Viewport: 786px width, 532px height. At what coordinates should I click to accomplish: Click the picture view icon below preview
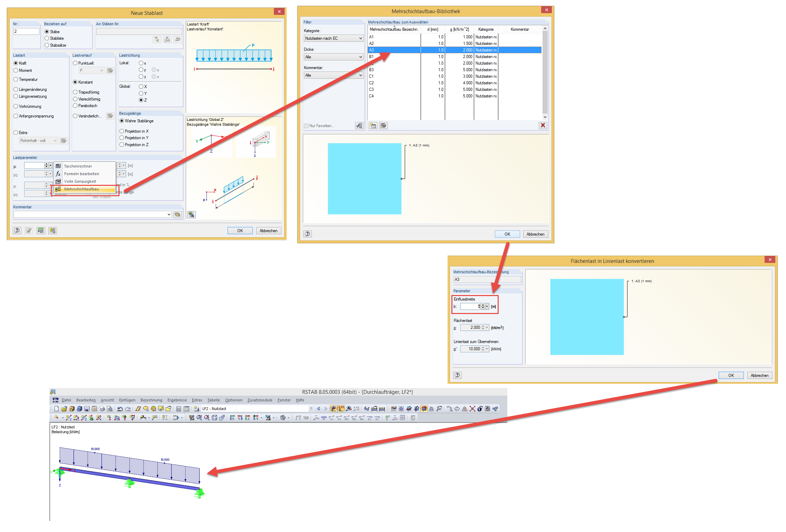191,215
